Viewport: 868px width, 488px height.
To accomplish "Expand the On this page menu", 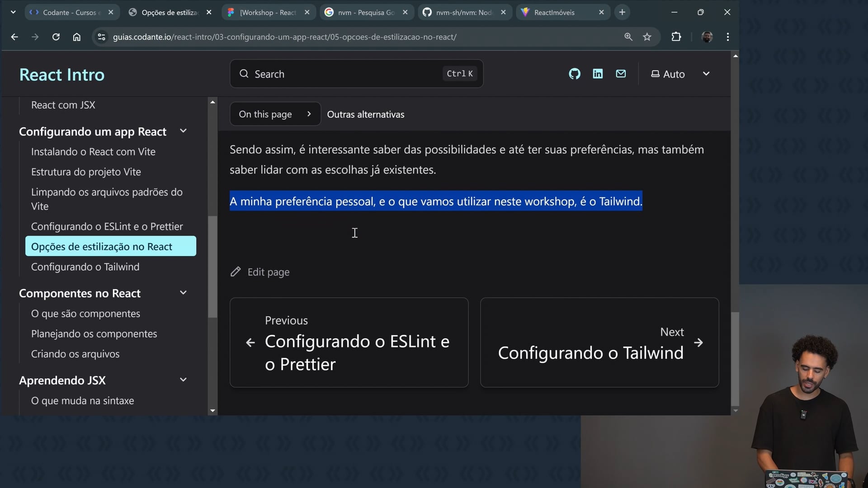I will [275, 114].
